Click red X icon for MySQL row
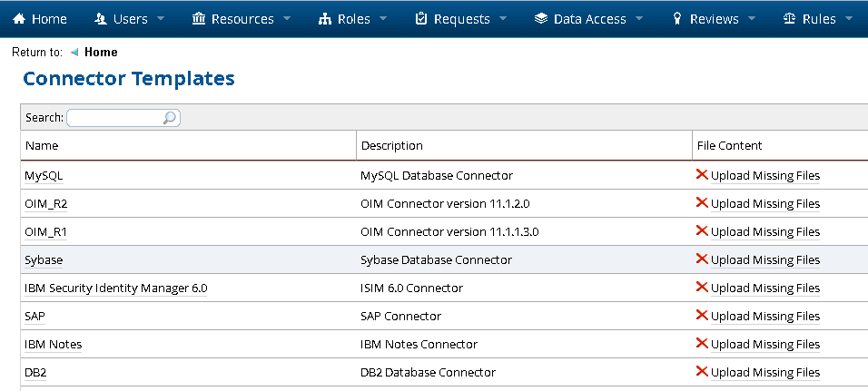The height and width of the screenshot is (391, 868). pyautogui.click(x=701, y=175)
